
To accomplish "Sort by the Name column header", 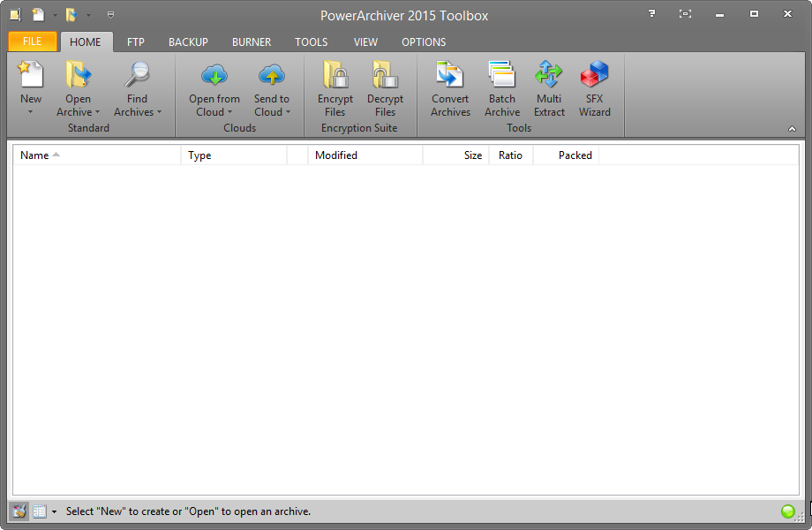I will [x=97, y=155].
